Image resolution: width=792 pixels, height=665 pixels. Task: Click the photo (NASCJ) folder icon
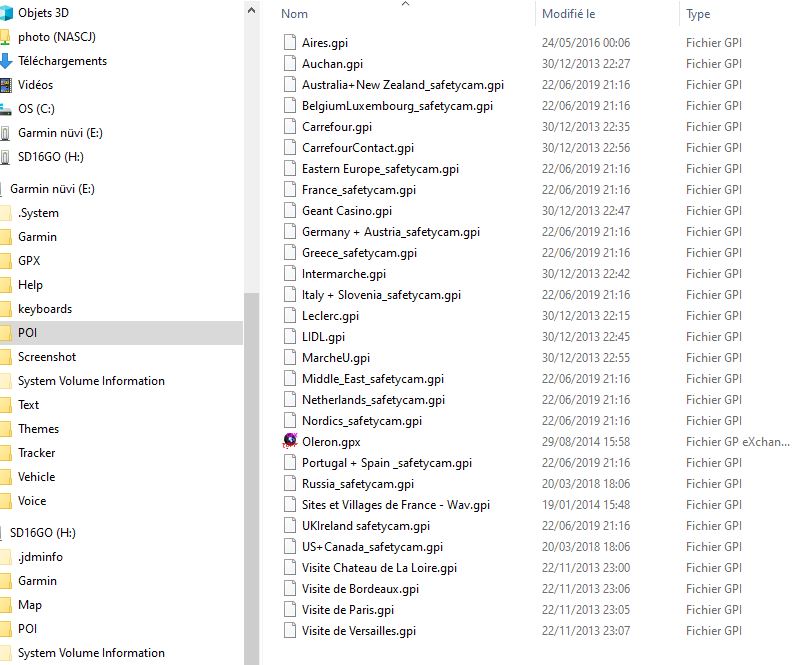(6, 37)
